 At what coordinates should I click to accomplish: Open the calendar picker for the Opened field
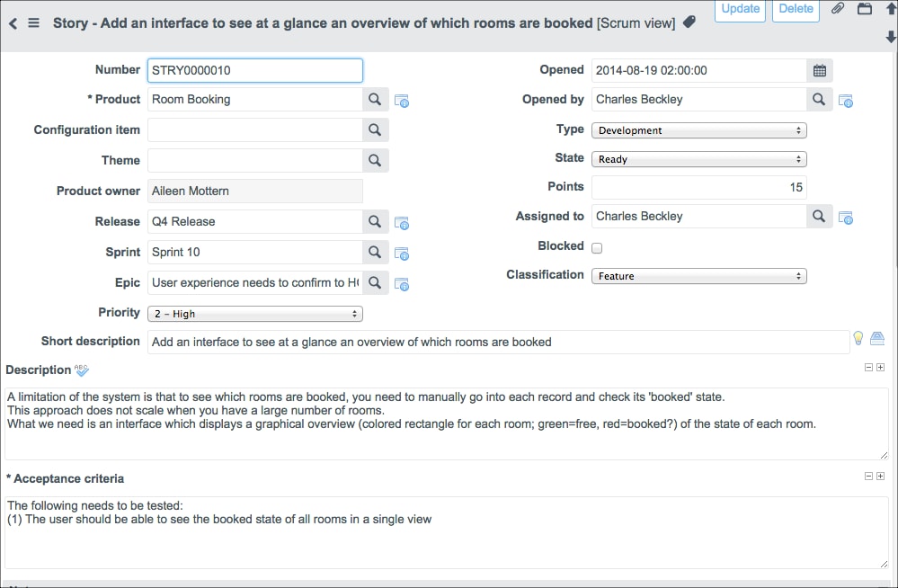[x=820, y=70]
